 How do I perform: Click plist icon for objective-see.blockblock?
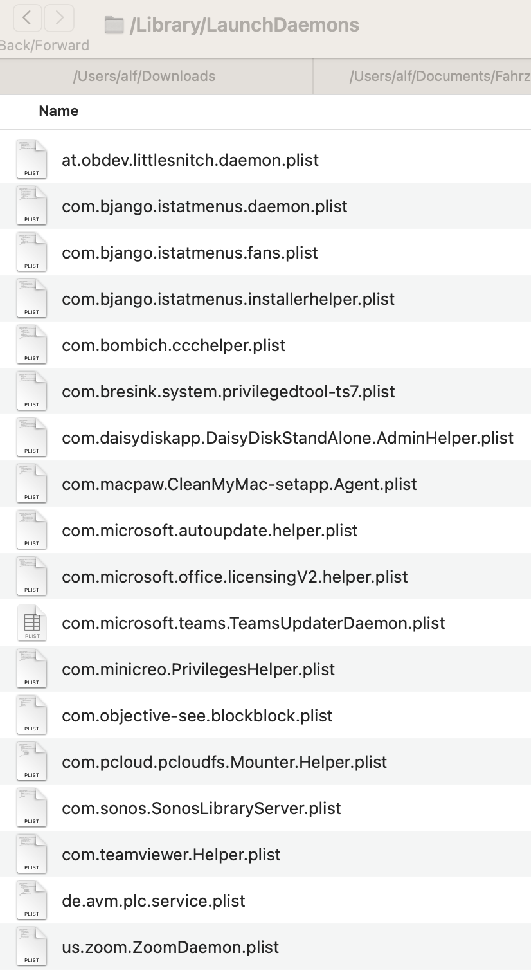coord(32,715)
